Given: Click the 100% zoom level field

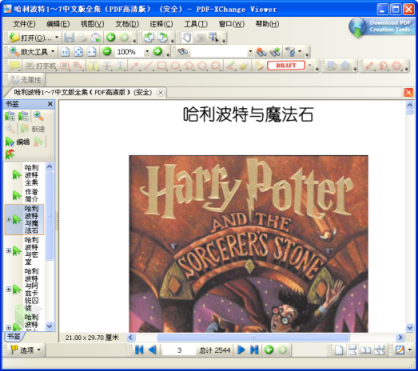Looking at the screenshot, I should click(129, 52).
